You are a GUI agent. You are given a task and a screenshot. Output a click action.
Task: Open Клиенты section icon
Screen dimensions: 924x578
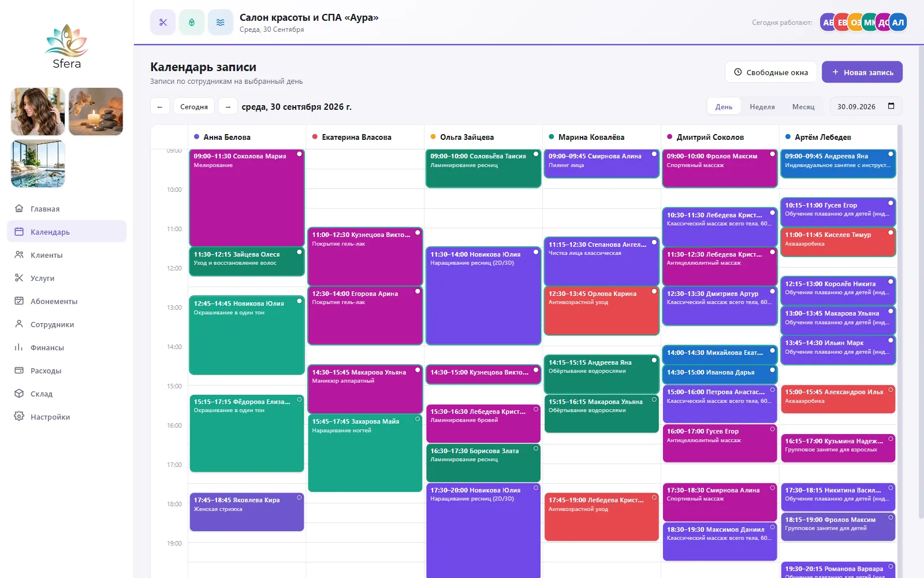pos(19,255)
